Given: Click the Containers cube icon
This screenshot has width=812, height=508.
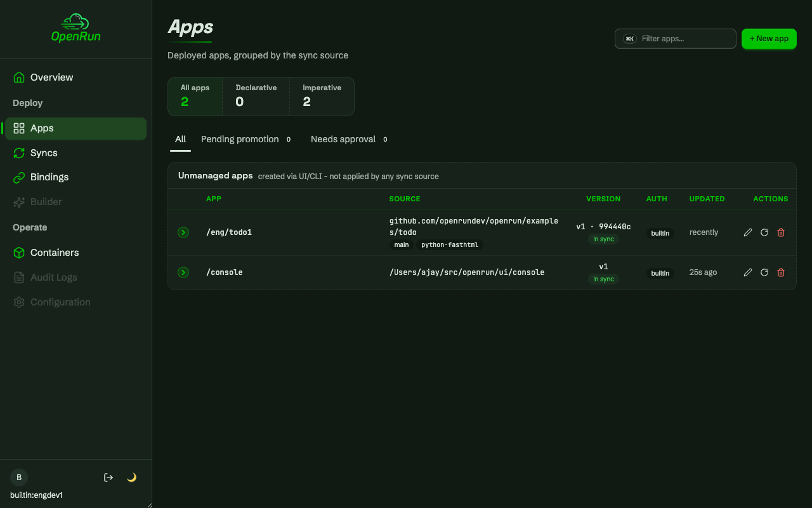Looking at the screenshot, I should click(19, 253).
